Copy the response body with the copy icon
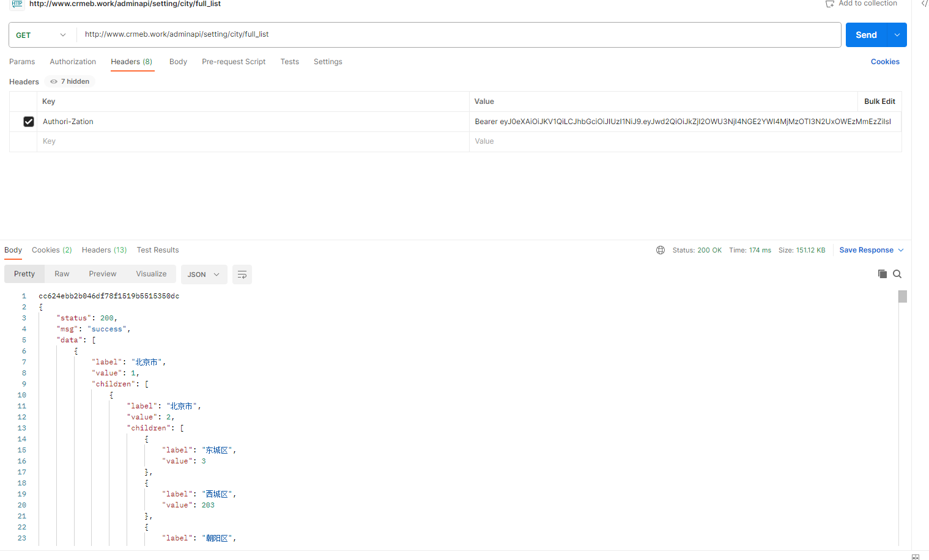The image size is (929, 560). coord(882,274)
